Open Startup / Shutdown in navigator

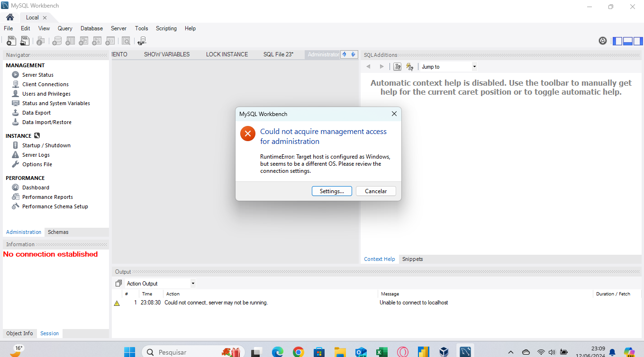[46, 145]
